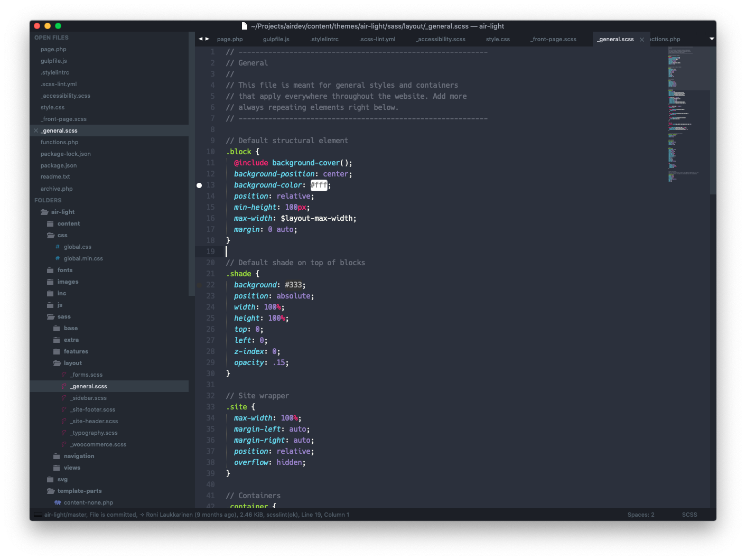Click the scroll-tabs-right arrow
746x560 pixels.
pyautogui.click(x=207, y=39)
